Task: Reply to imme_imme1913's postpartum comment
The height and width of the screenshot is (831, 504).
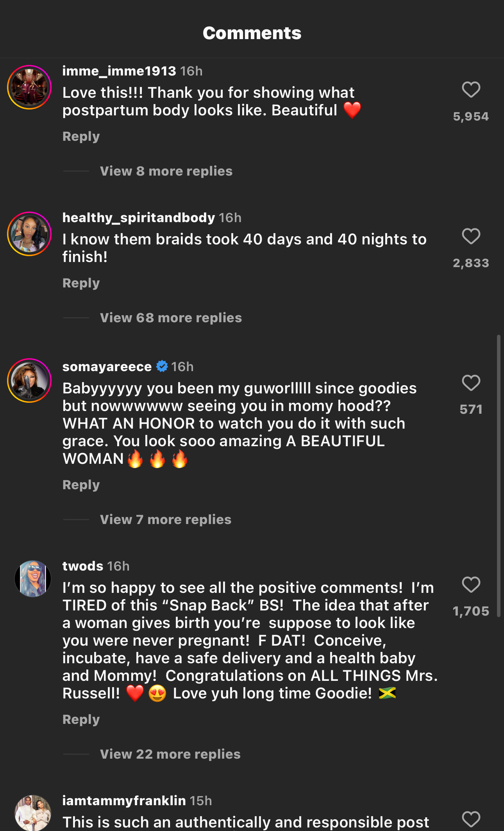Action: [x=81, y=136]
